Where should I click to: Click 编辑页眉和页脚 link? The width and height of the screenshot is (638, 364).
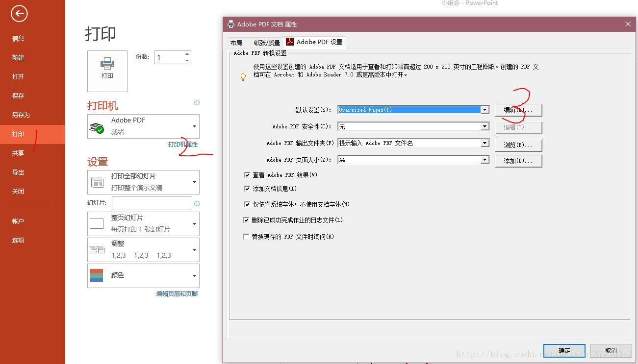click(x=177, y=294)
